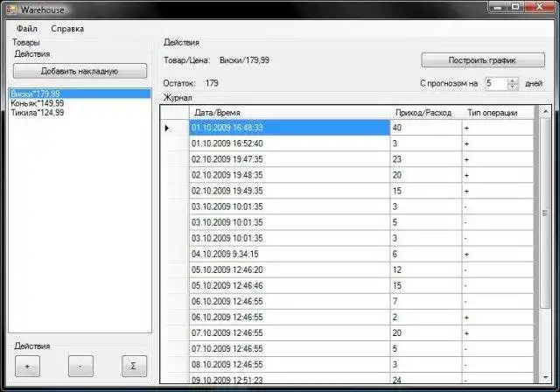
Task: Select the cell 04.10.2009 9:34:15
Action: [x=290, y=254]
